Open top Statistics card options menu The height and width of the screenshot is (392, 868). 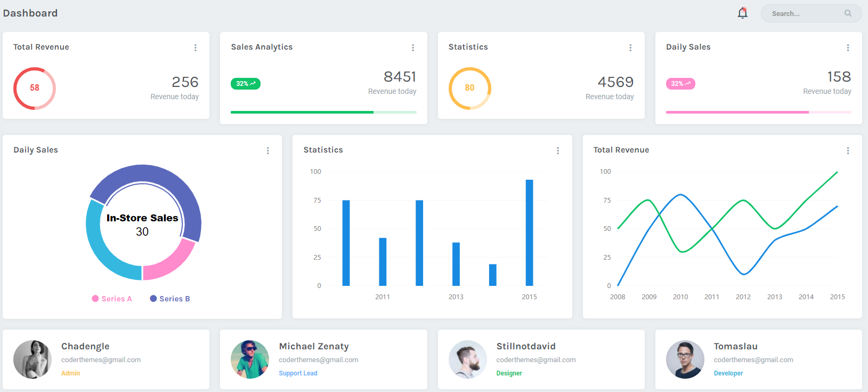pyautogui.click(x=630, y=48)
